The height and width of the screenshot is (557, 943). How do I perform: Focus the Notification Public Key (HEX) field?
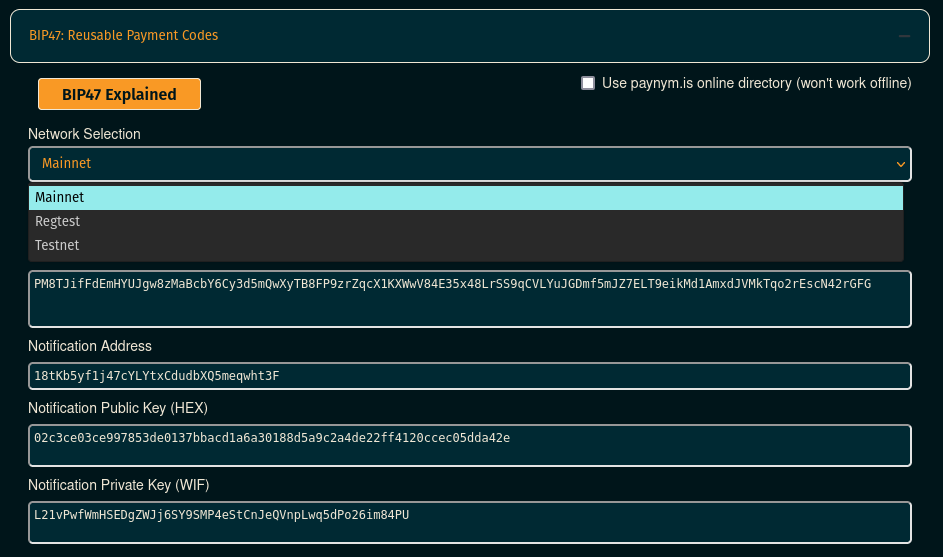[470, 445]
